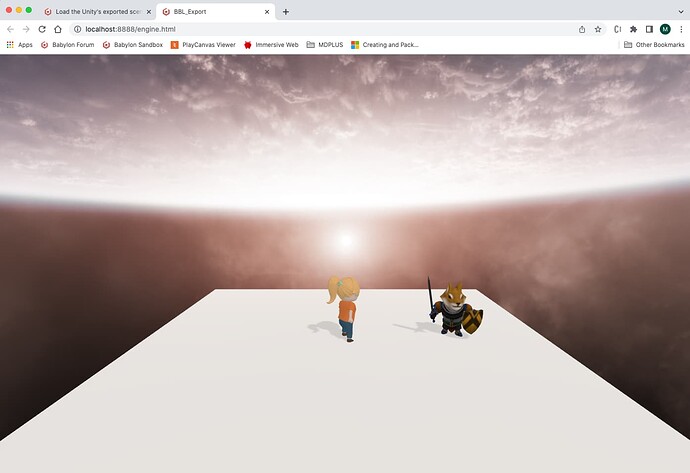690x473 pixels.
Task: Open the Immersive Web bookmark
Action: click(x=271, y=45)
